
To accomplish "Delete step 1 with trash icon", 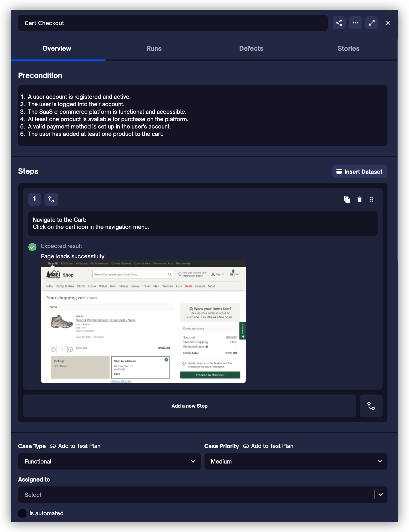I will pyautogui.click(x=359, y=199).
